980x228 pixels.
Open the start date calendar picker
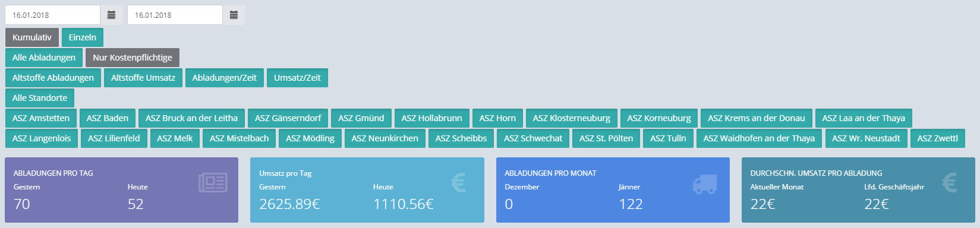click(x=111, y=15)
